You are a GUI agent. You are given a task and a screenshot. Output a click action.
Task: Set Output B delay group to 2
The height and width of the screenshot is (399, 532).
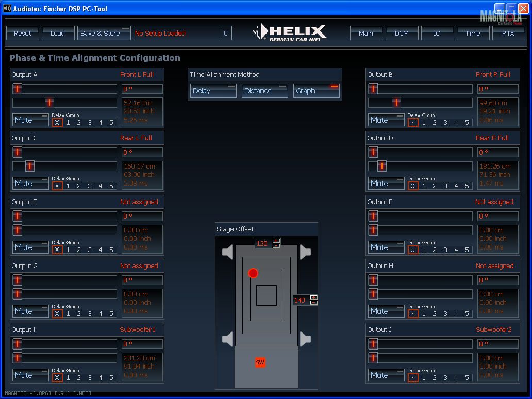tap(434, 123)
